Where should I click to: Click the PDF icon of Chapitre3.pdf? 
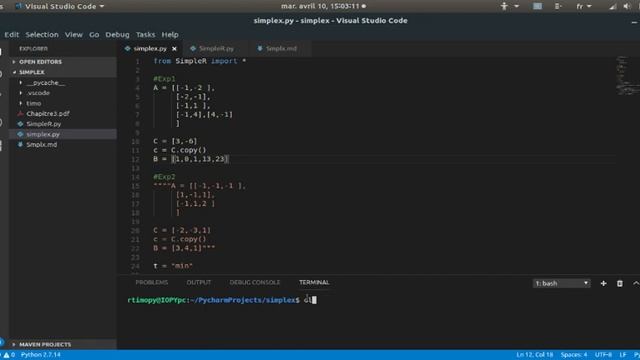(20, 113)
